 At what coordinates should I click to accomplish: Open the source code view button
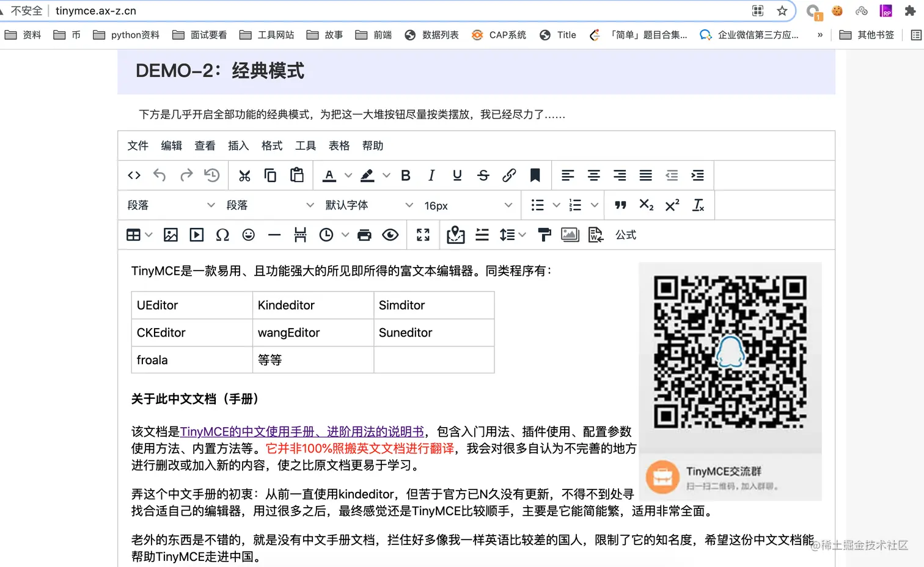click(134, 176)
